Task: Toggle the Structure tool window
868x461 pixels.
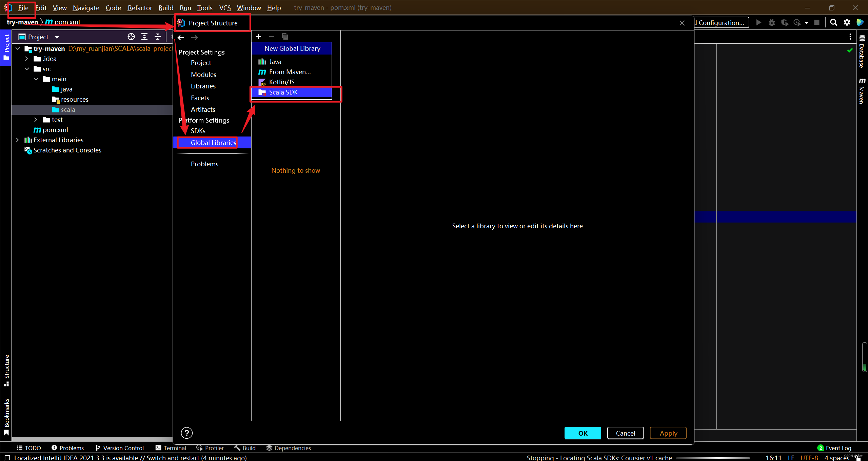Action: coord(6,370)
